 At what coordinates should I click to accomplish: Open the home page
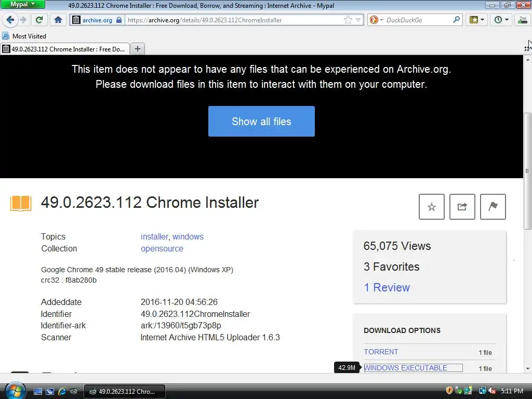click(x=58, y=20)
